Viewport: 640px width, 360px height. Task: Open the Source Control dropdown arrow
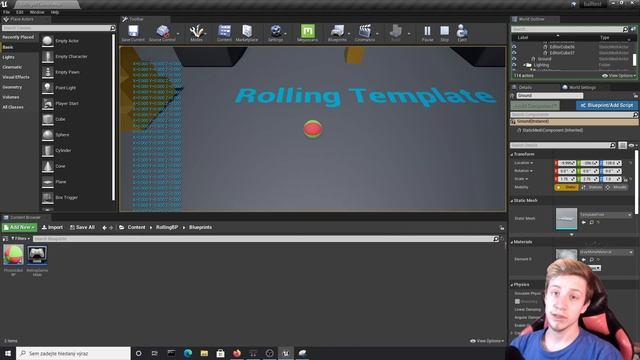178,34
